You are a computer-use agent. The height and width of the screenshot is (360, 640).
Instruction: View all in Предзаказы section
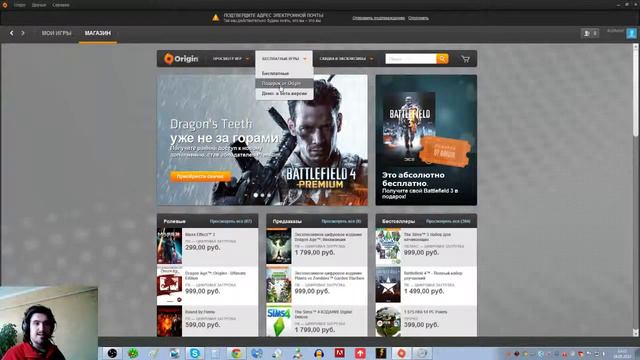coord(341,221)
